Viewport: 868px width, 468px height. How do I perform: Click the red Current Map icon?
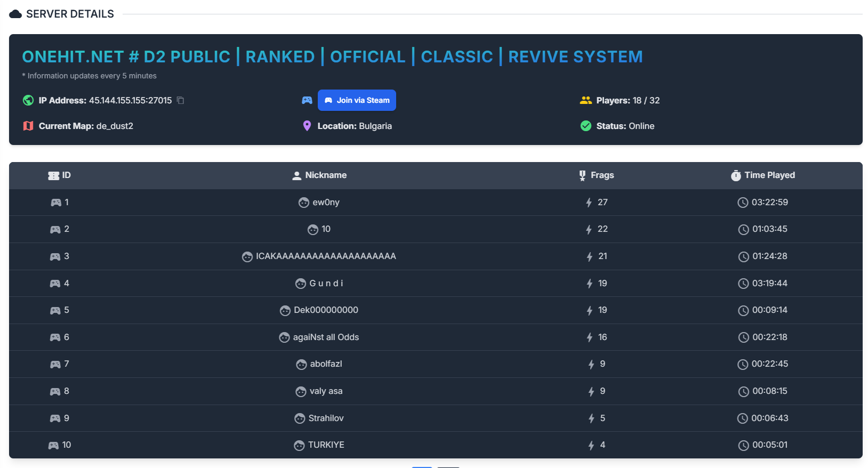click(28, 126)
